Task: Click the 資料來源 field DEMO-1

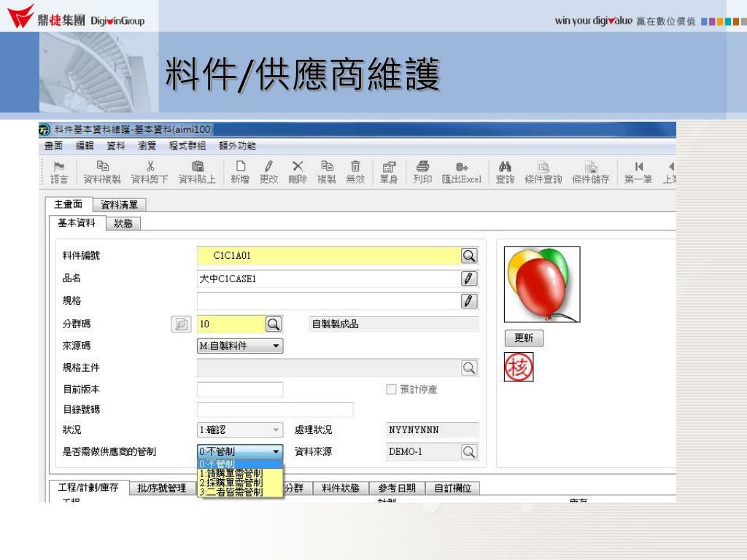Action: pyautogui.click(x=423, y=452)
